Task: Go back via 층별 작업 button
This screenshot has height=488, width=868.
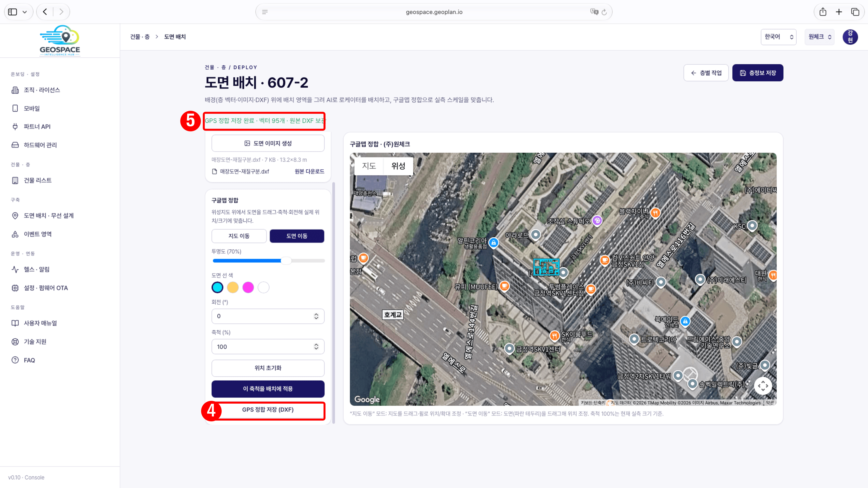Action: (706, 73)
